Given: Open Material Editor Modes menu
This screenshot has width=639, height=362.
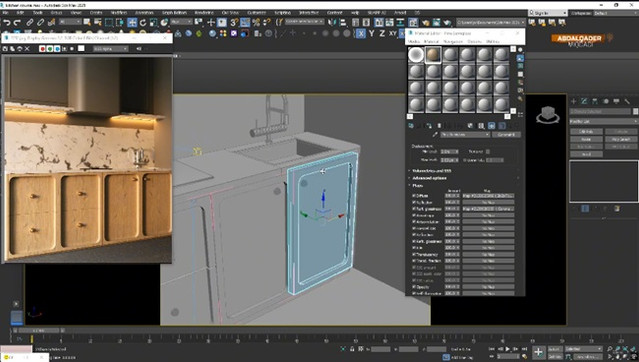Looking at the screenshot, I should 414,42.
